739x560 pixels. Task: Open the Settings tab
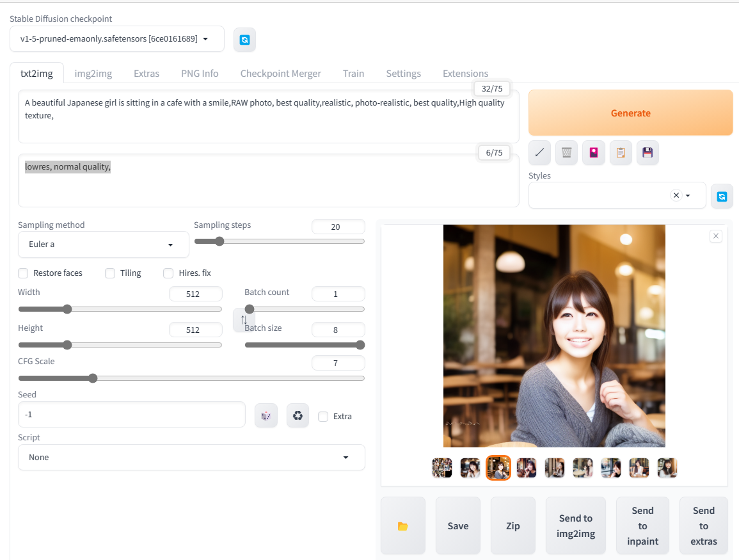coord(404,74)
